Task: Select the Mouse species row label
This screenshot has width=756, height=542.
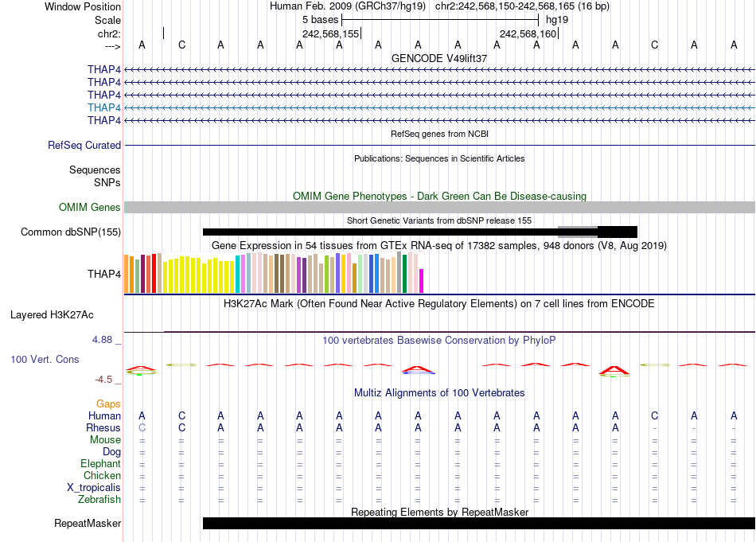Action: (105, 440)
